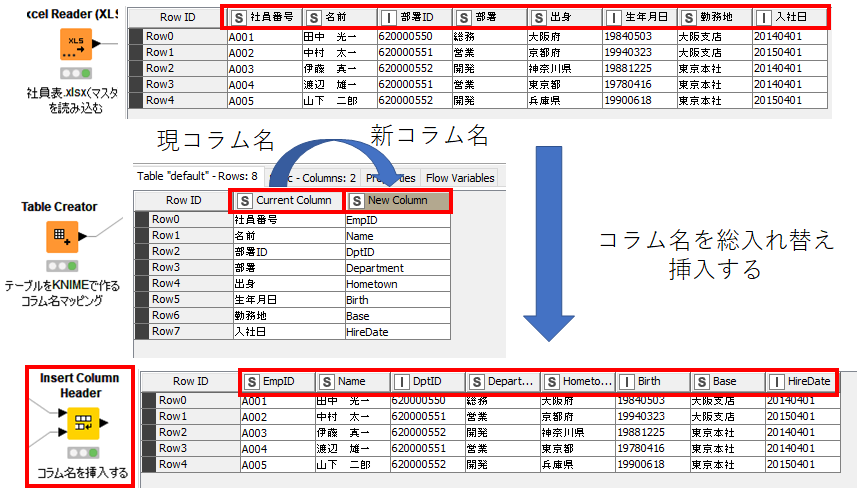The width and height of the screenshot is (857, 488).
Task: Click the String type icon of 社員番号 column
Action: 238,17
